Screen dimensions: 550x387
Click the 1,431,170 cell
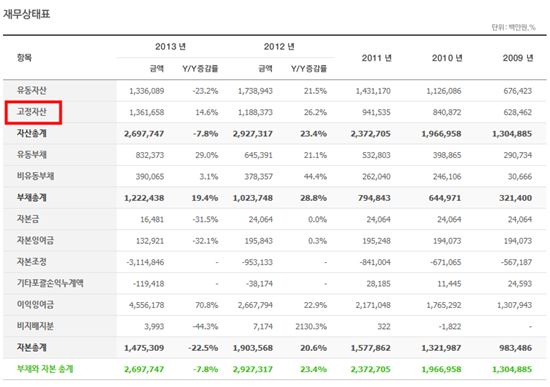point(373,91)
